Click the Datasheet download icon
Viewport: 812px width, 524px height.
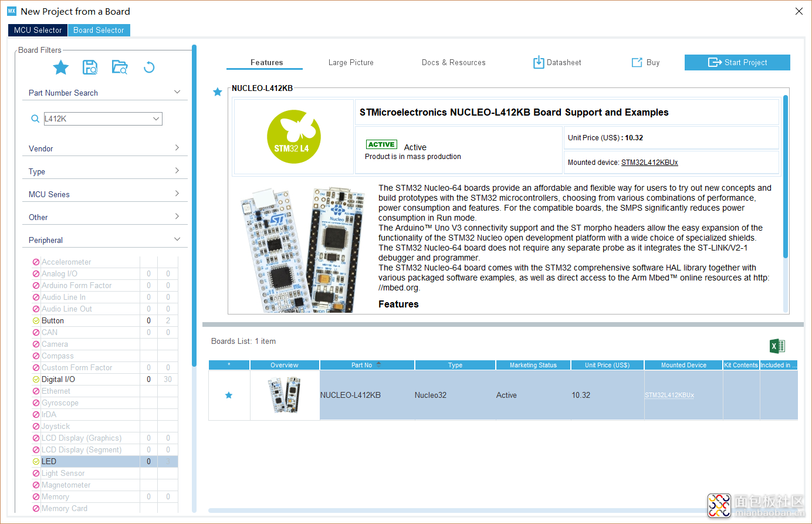pos(539,62)
